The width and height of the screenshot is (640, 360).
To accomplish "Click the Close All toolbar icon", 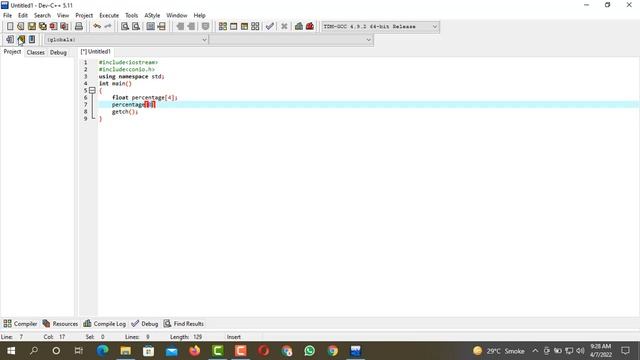I will coord(64,27).
